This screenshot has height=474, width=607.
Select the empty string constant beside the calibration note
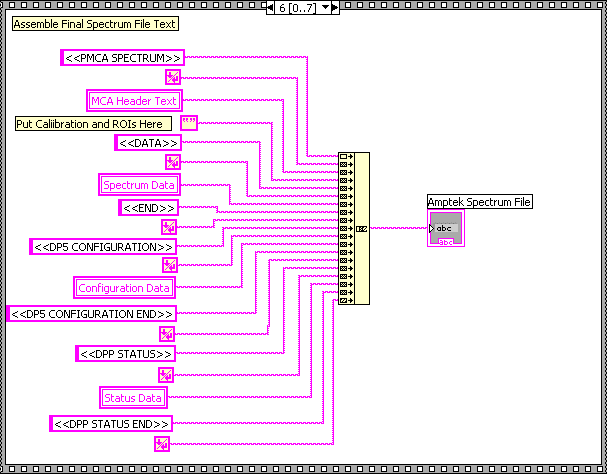pyautogui.click(x=189, y=123)
